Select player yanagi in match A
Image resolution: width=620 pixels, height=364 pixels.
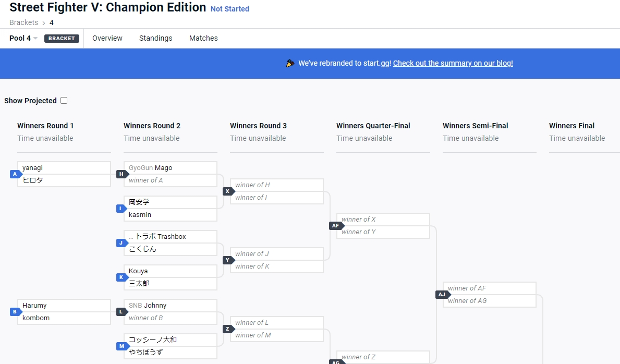64,168
